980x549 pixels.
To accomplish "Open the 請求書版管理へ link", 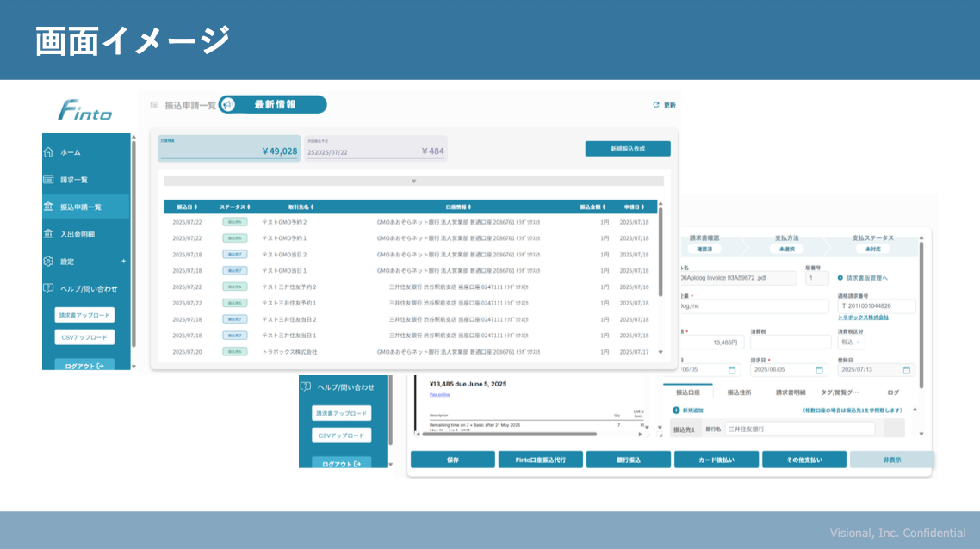I will click(865, 279).
